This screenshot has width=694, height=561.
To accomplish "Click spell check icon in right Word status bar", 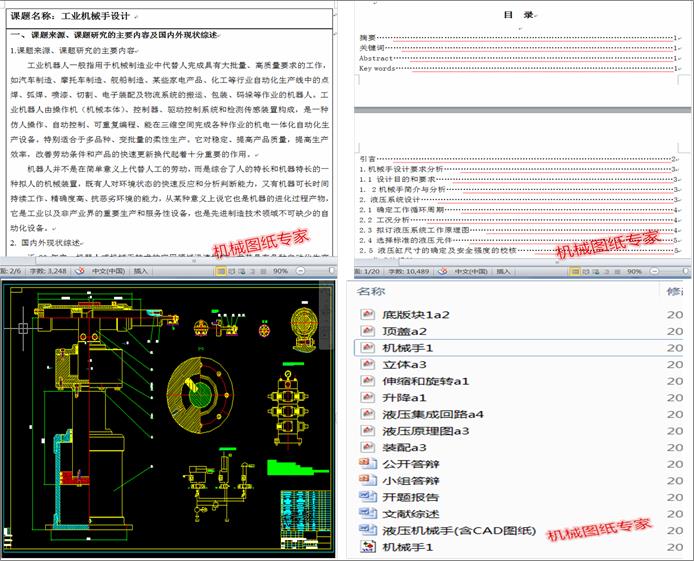I will click(442, 271).
